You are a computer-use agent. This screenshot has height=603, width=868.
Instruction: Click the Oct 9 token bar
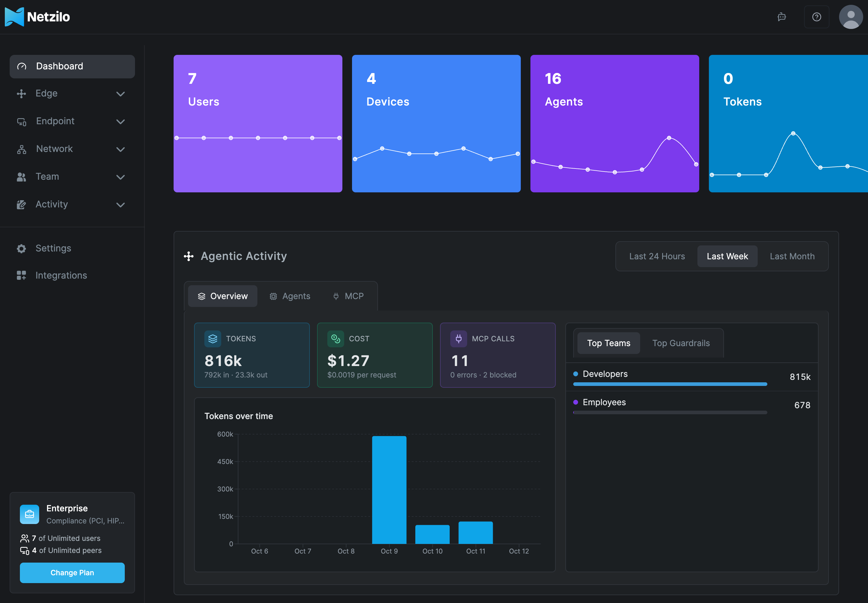click(389, 490)
